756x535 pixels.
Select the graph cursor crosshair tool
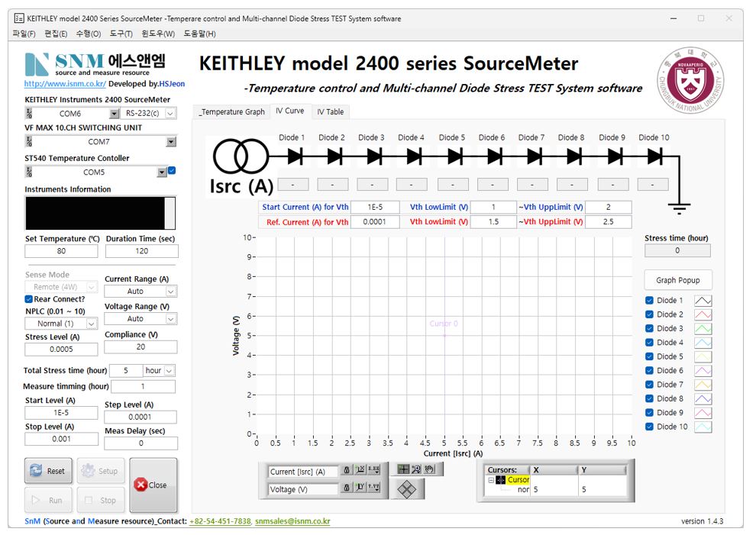tap(403, 469)
